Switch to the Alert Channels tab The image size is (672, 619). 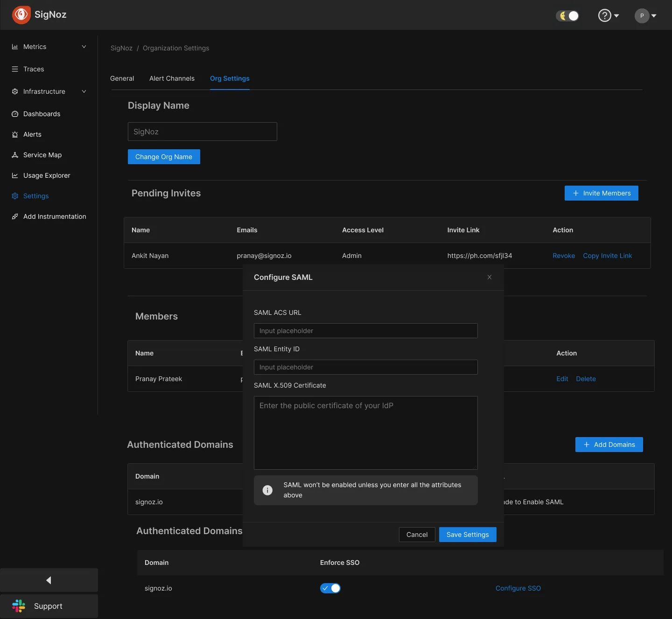[172, 78]
